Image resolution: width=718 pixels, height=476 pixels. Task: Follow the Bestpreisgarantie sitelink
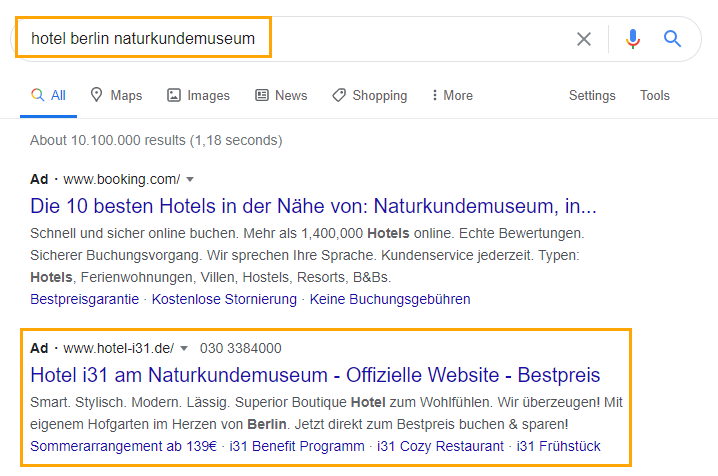85,299
